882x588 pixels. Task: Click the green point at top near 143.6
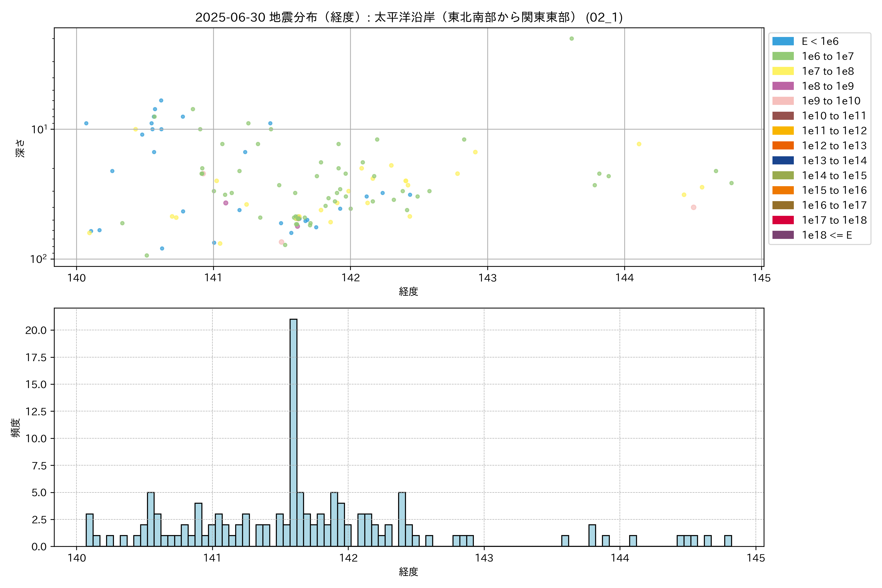pos(572,39)
